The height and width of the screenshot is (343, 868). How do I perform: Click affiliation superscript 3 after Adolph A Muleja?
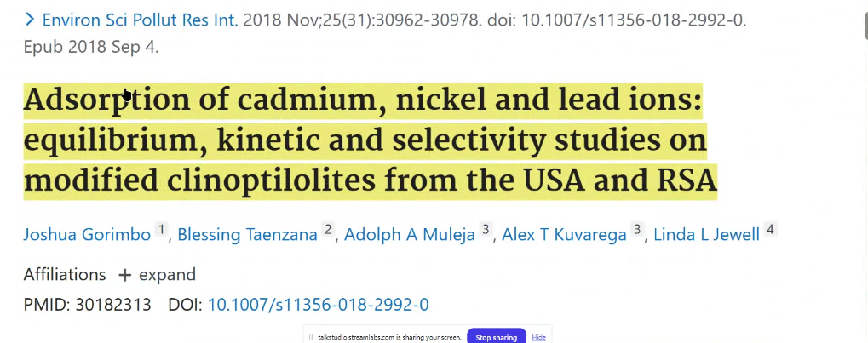(x=486, y=229)
